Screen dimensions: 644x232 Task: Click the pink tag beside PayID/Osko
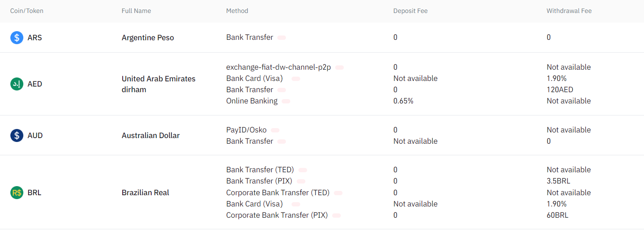(x=275, y=130)
